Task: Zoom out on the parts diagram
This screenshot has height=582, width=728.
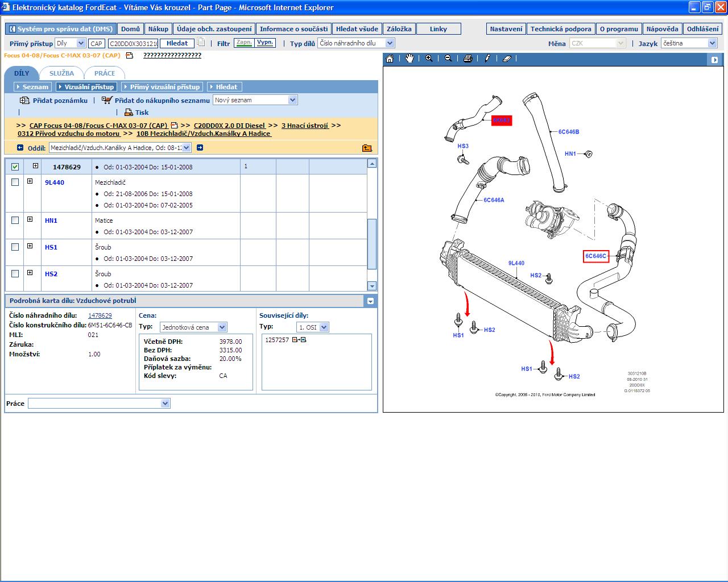Action: pos(448,59)
